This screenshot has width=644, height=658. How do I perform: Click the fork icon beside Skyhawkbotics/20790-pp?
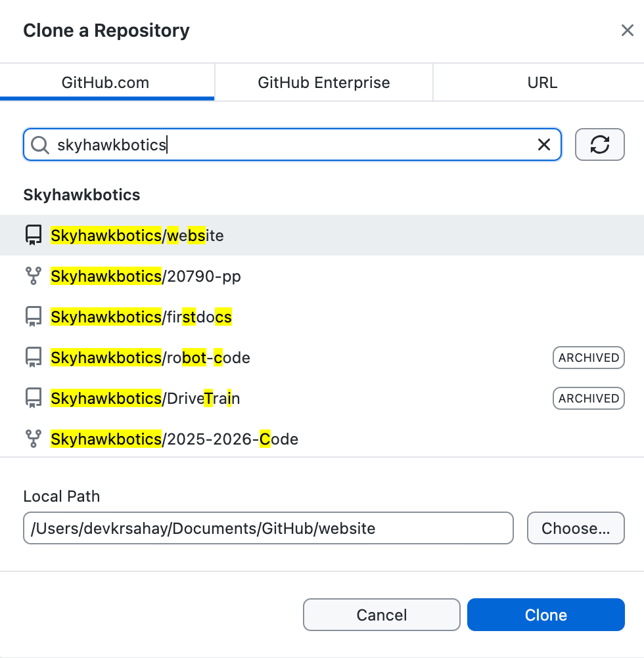(x=33, y=276)
